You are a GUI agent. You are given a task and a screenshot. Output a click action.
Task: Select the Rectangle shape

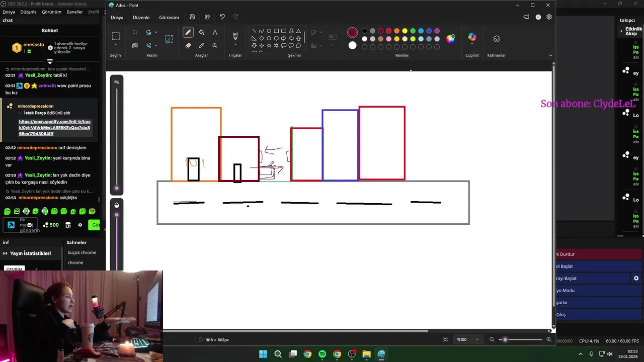tap(276, 31)
